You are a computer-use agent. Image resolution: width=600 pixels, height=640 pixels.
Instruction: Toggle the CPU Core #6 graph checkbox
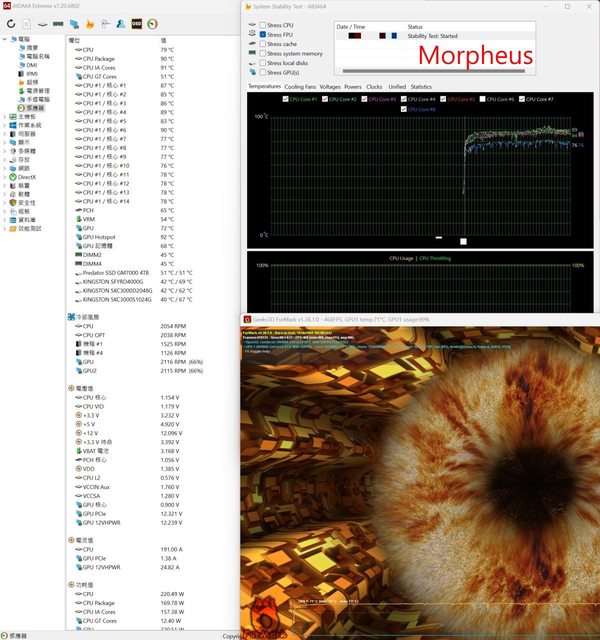click(x=483, y=99)
